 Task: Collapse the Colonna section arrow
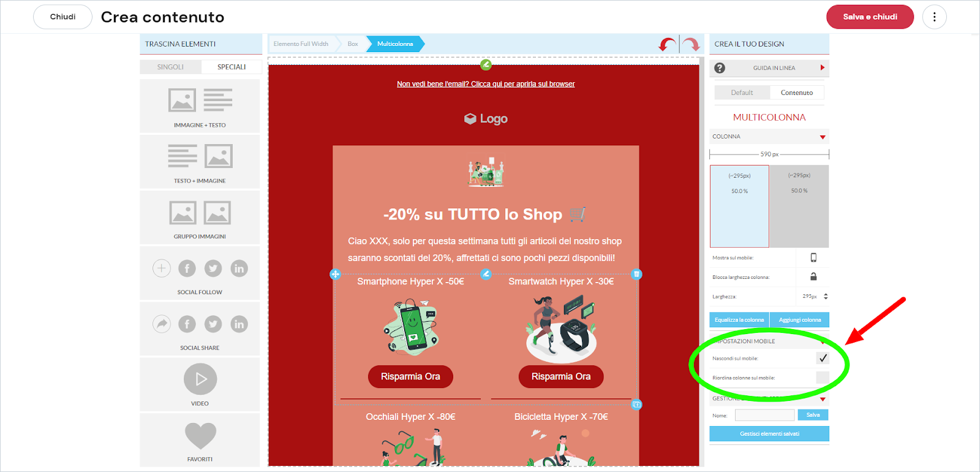(823, 137)
